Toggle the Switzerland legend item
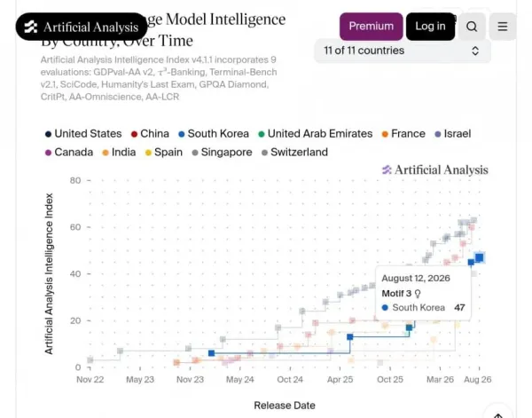Image resolution: width=532 pixels, height=418 pixels. click(295, 152)
